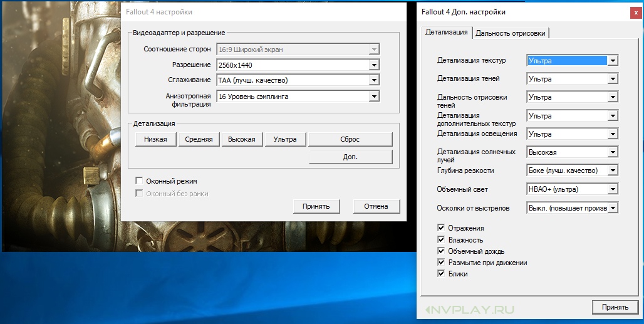
Task: Expand the Анизотропная фильтрация dropdown
Action: 298,97
